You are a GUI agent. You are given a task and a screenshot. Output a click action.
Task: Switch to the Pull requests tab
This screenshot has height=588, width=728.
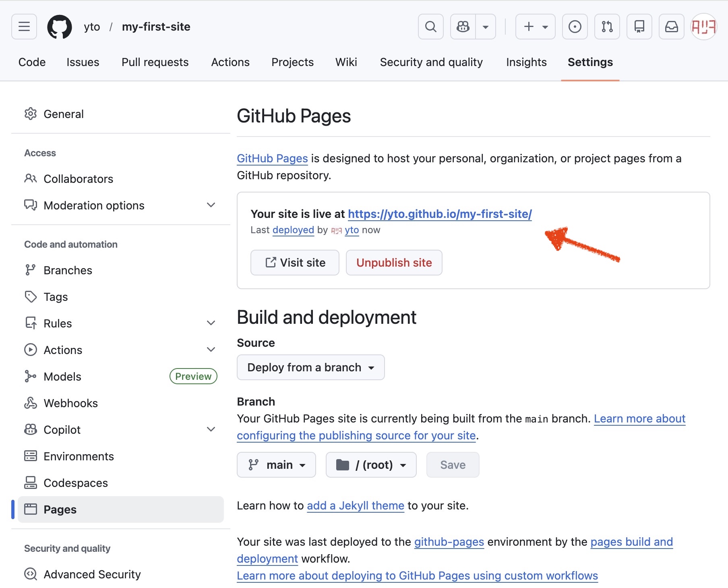click(x=155, y=62)
